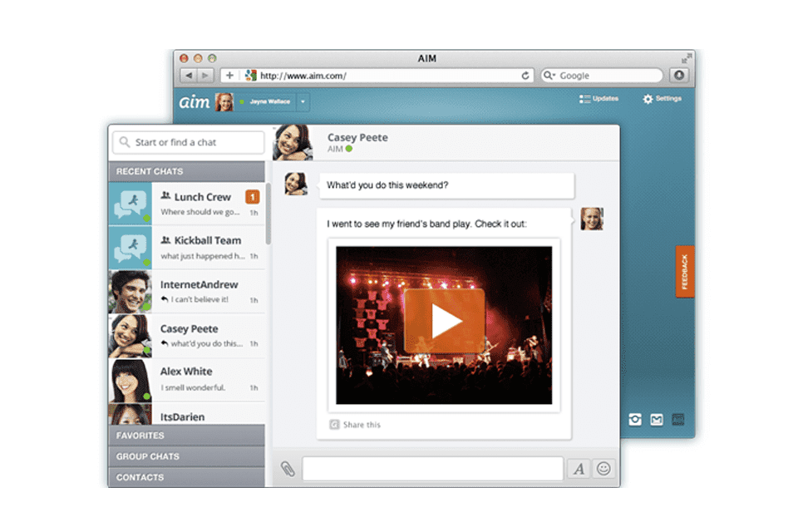The width and height of the screenshot is (798, 532).
Task: Click the sender avatar beside band message
Action: [592, 219]
